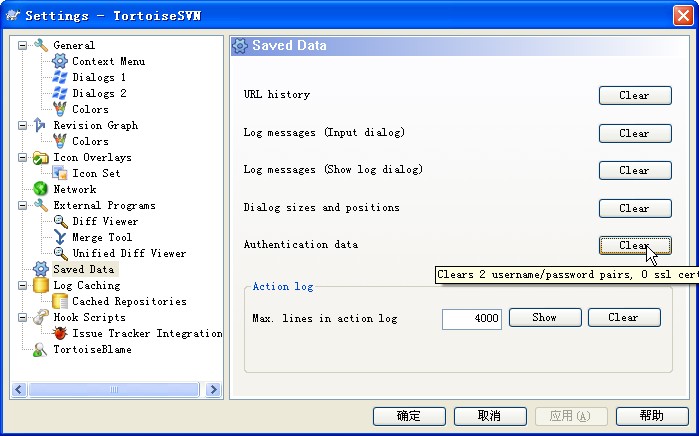
Task: Click the Log Caching database icon
Action: point(41,285)
